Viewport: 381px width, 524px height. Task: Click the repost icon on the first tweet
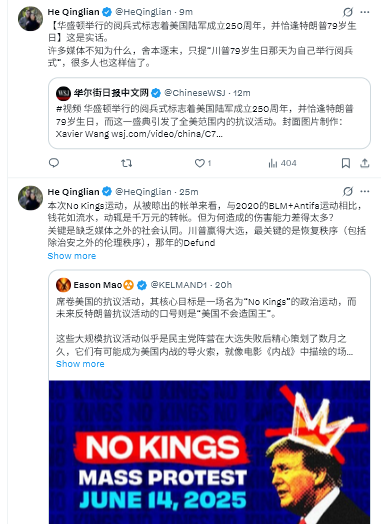[126, 163]
